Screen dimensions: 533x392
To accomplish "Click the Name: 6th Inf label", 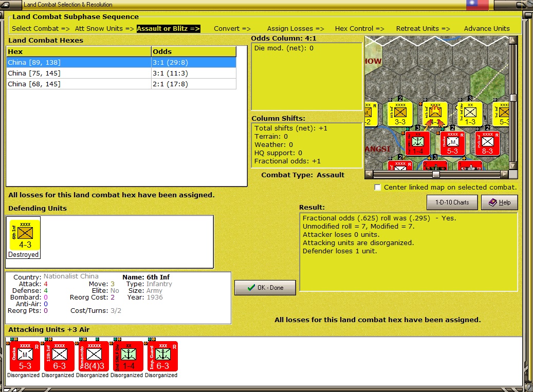I will coord(146,277).
